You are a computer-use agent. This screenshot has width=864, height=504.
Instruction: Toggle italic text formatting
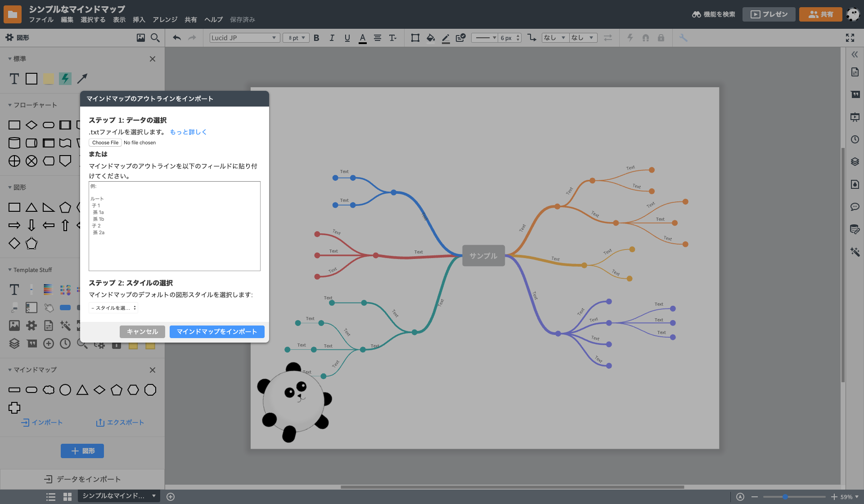point(332,38)
